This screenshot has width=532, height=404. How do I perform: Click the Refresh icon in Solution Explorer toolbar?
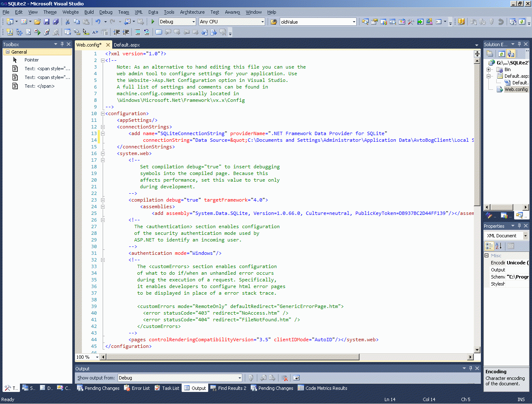coord(502,54)
